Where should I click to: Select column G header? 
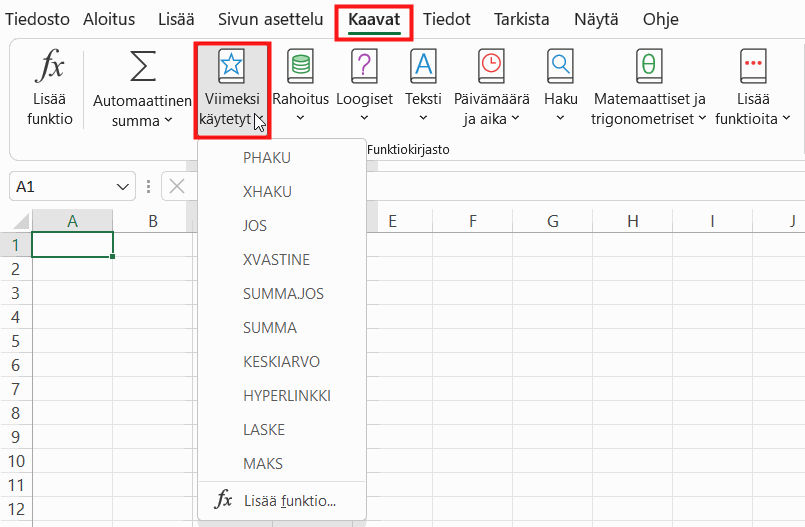(x=552, y=221)
